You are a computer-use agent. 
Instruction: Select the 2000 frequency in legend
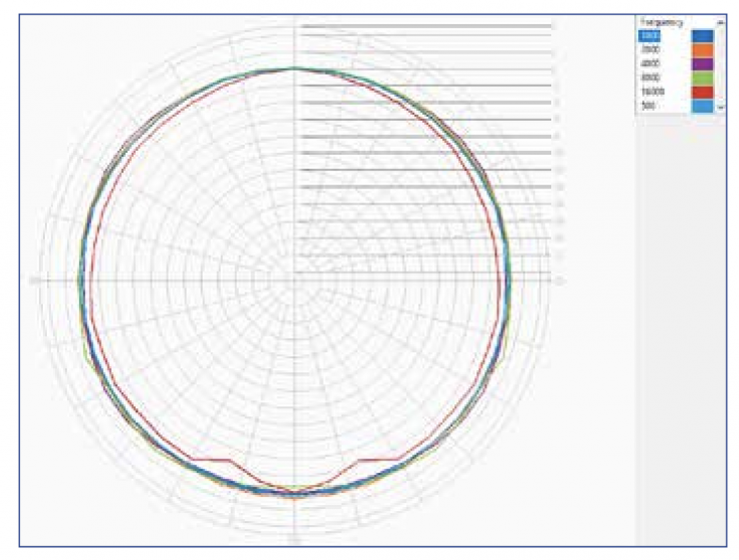pyautogui.click(x=650, y=49)
